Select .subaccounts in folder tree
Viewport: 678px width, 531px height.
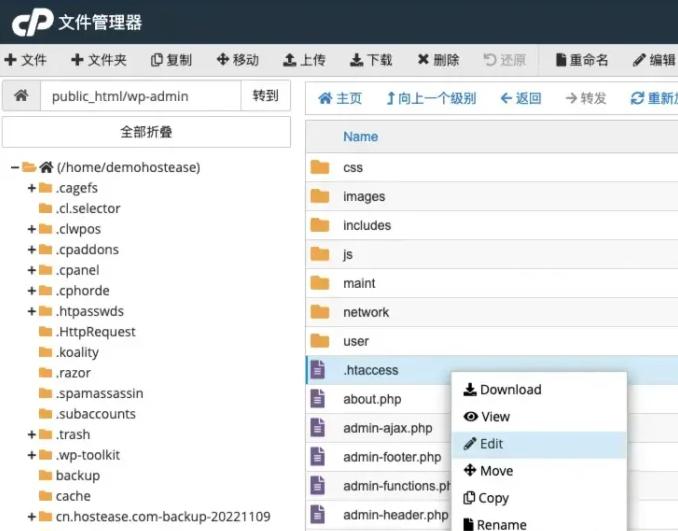[x=96, y=414]
